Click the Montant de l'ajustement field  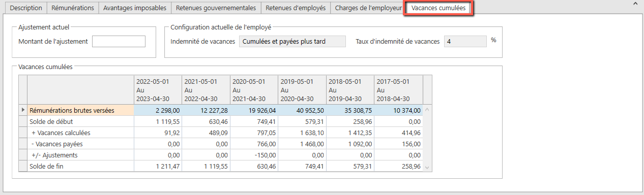[x=119, y=42]
